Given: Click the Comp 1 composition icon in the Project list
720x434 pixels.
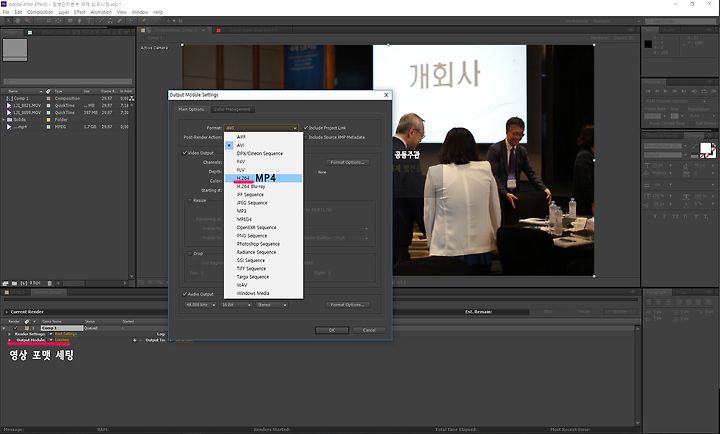Looking at the screenshot, I should [x=9, y=98].
